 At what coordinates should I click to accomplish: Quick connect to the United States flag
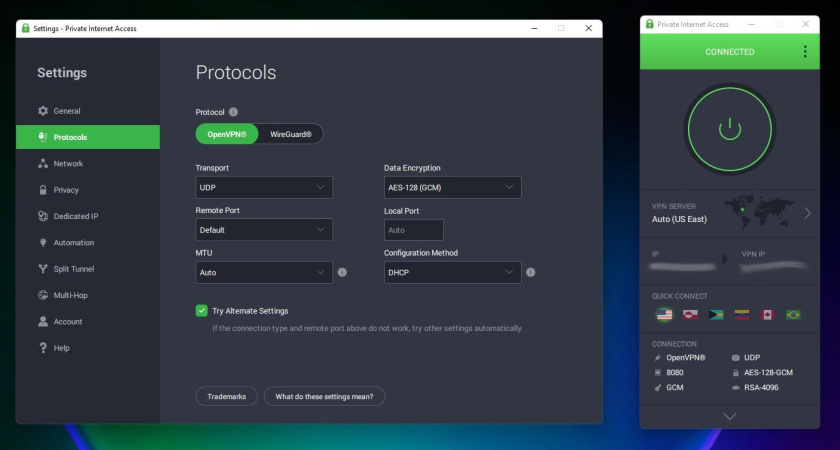664,314
